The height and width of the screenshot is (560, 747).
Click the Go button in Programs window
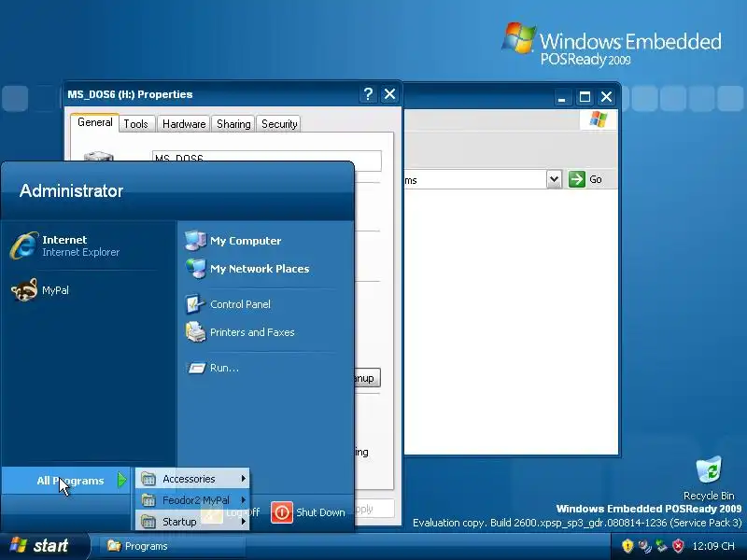pos(585,179)
